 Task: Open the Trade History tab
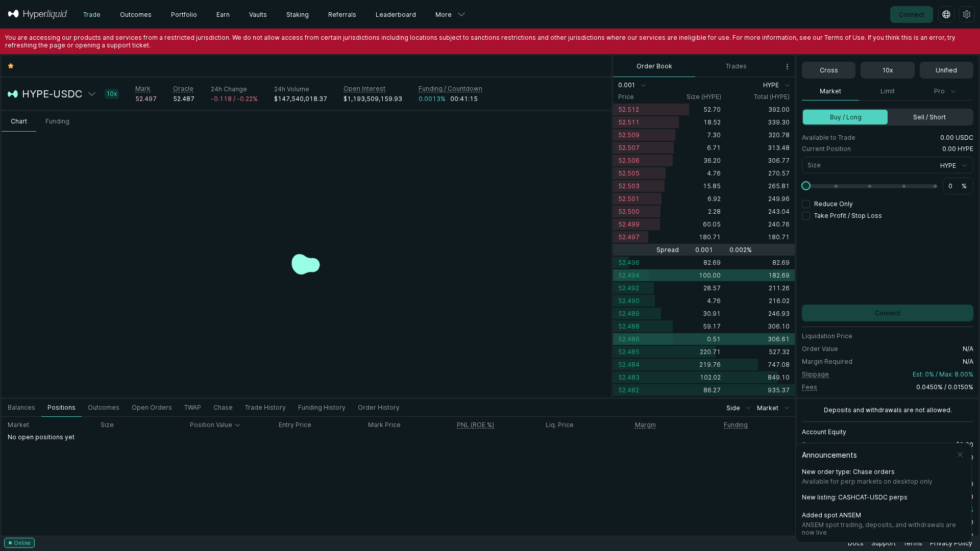265,408
